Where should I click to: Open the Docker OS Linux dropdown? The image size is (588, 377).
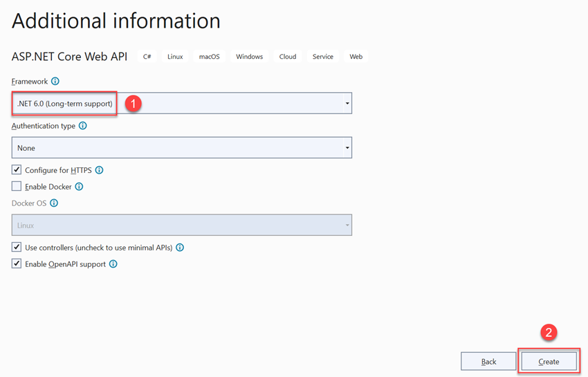tap(181, 225)
